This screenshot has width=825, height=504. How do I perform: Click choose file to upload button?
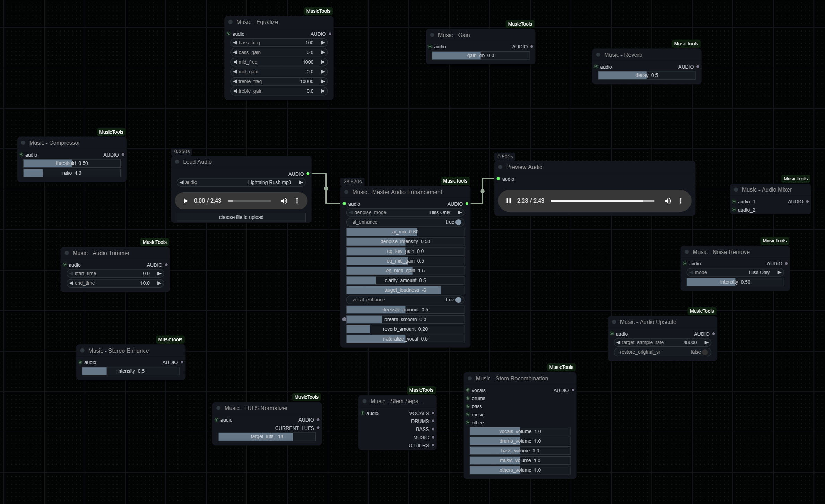(241, 217)
